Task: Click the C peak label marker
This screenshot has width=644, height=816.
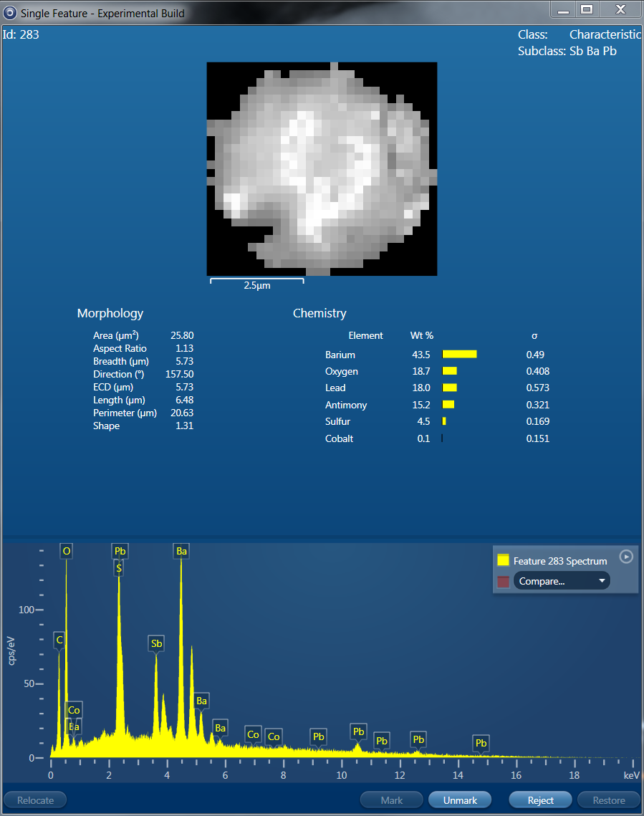Action: 59,639
